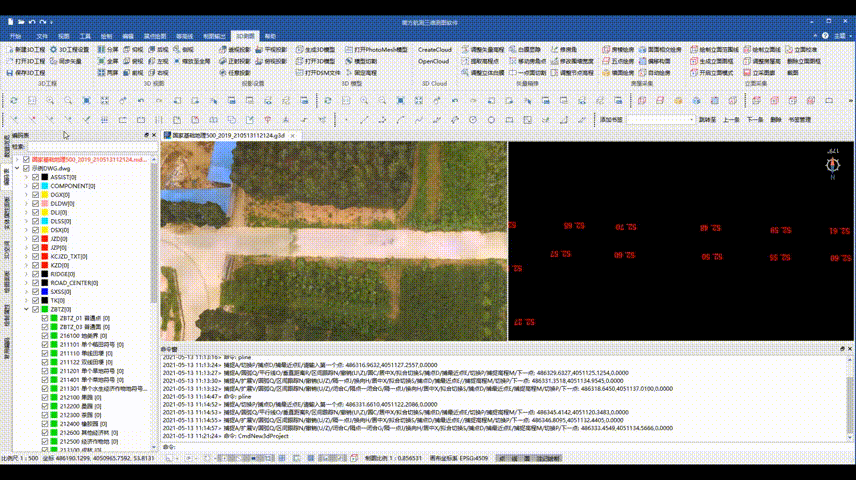Click the 书签管理 button
Image resolution: width=856 pixels, height=480 pixels.
point(799,119)
